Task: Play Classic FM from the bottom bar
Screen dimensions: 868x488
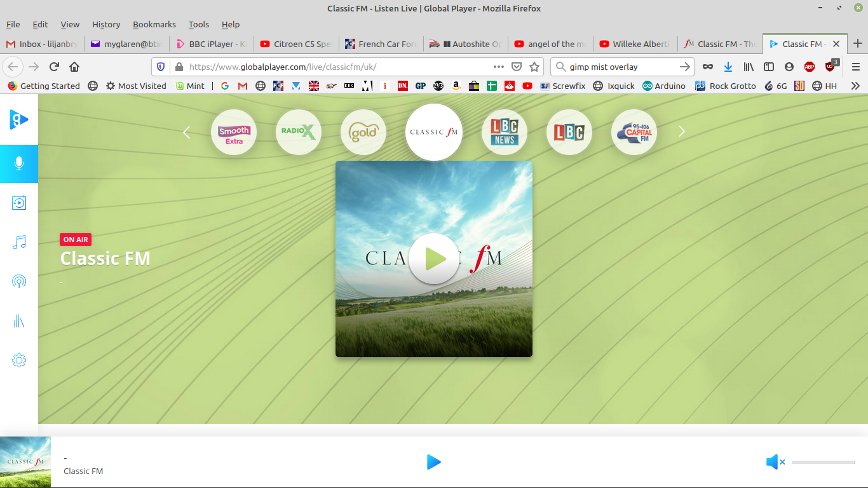Action: click(x=434, y=462)
